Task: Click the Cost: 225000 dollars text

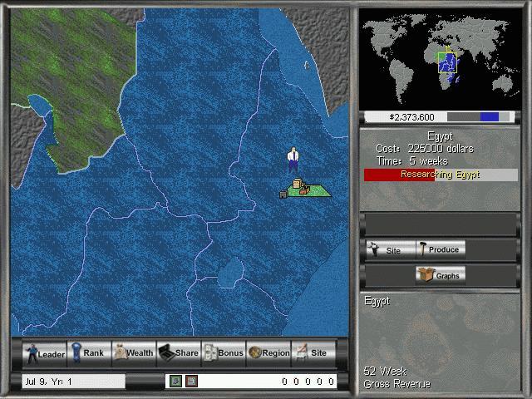Action: coord(425,149)
